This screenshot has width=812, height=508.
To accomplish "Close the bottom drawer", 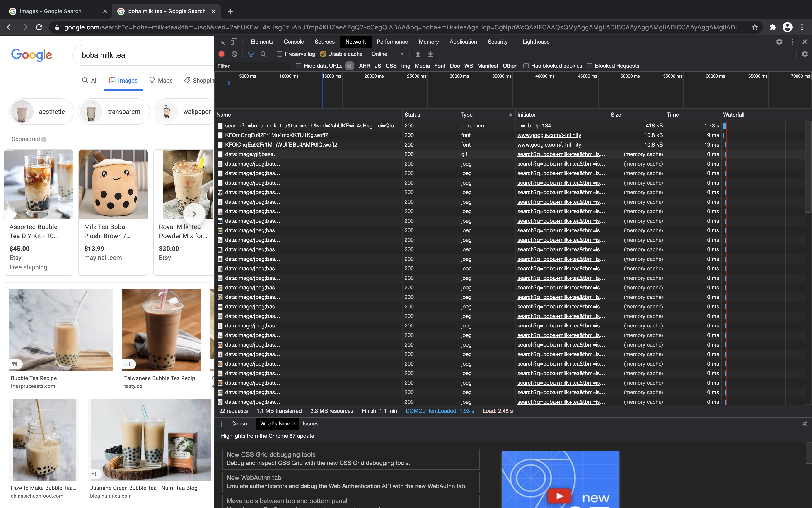I will point(805,424).
